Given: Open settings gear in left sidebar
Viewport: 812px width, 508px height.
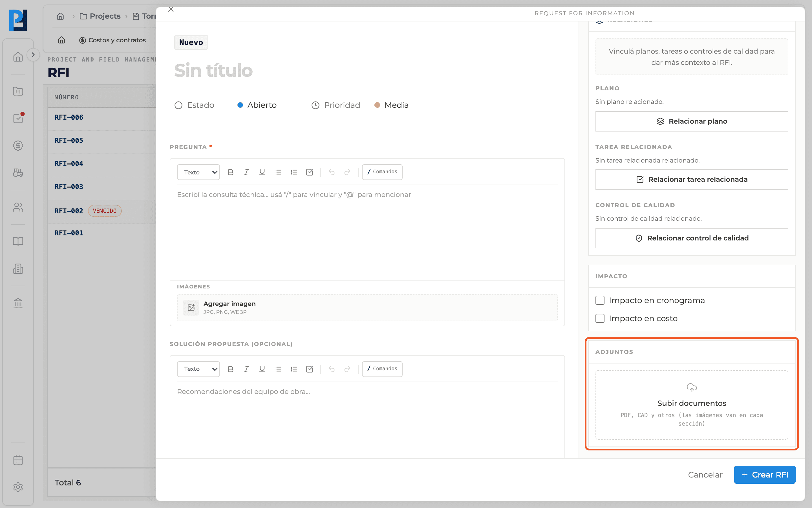Looking at the screenshot, I should 18,487.
